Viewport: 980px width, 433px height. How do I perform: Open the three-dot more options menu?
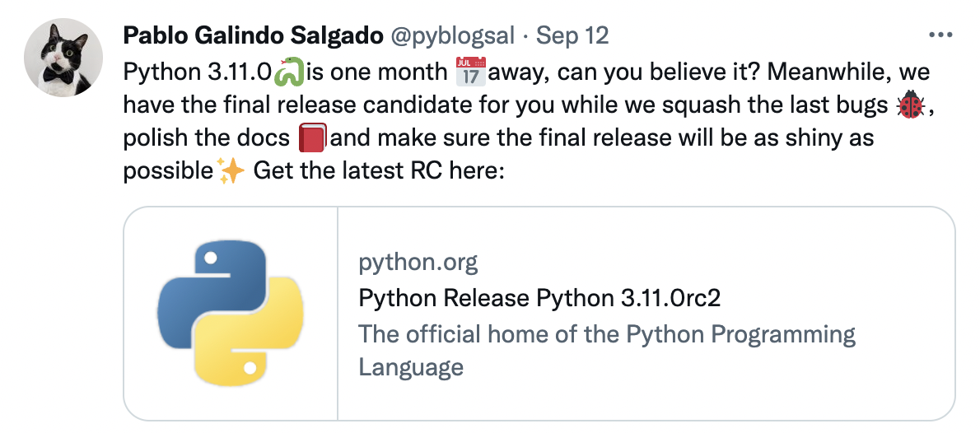click(940, 35)
